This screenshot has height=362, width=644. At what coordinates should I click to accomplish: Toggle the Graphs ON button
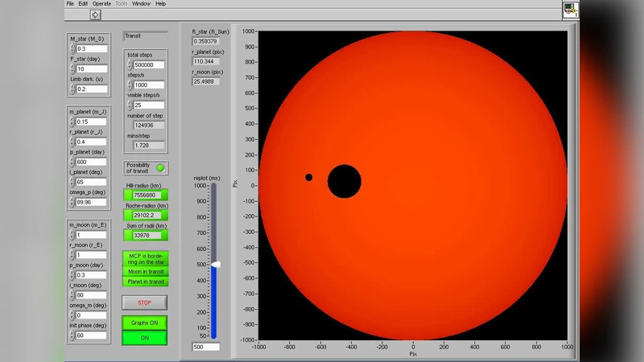click(x=144, y=323)
